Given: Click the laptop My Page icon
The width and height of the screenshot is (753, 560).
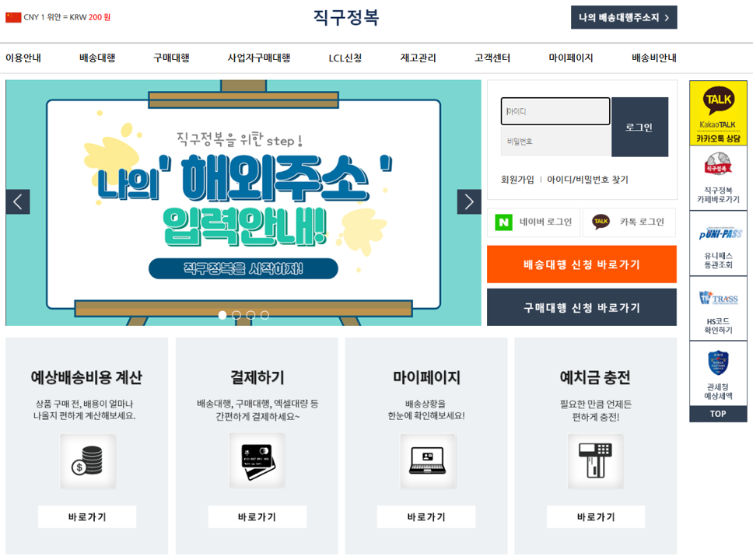Looking at the screenshot, I should [428, 461].
